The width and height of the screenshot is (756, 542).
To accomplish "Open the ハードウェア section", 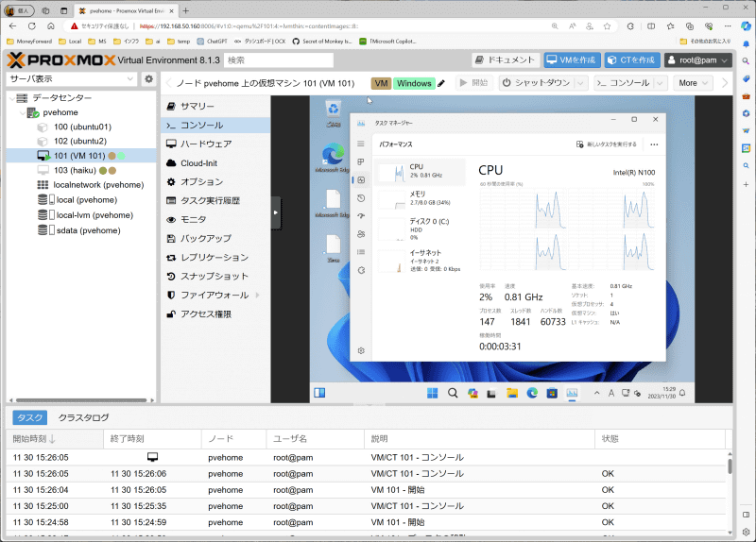I will (x=215, y=144).
